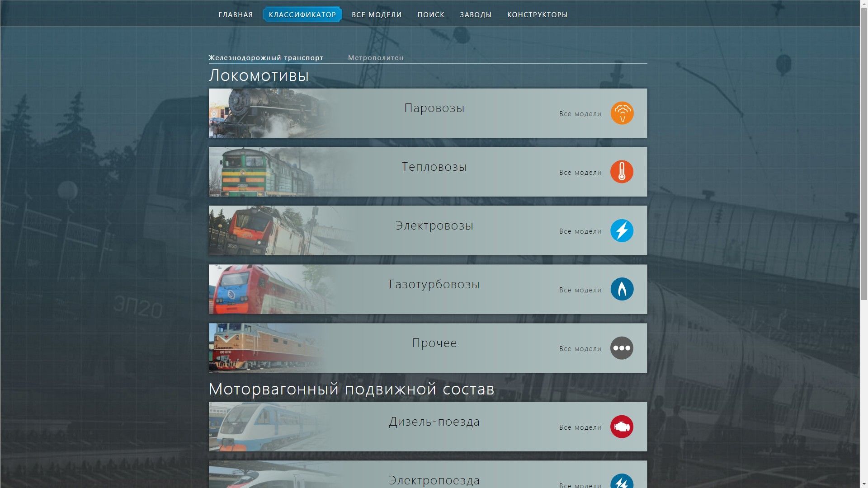
Task: Click the Электропоезда category title
Action: [x=434, y=480]
